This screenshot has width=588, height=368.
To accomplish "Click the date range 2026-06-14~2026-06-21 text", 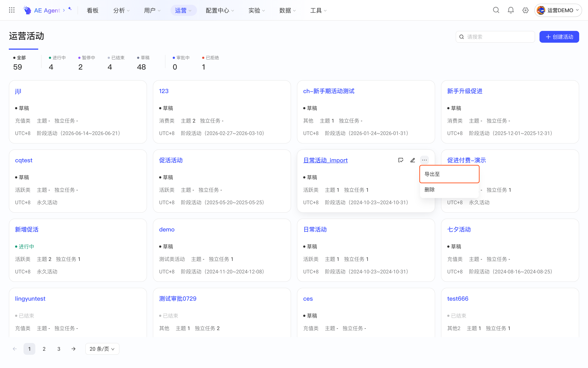I will (x=90, y=133).
